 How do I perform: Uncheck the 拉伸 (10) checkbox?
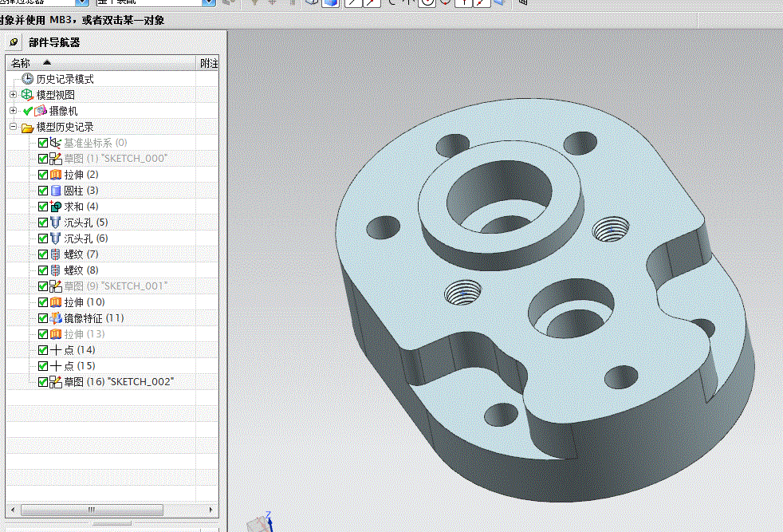pyautogui.click(x=43, y=302)
